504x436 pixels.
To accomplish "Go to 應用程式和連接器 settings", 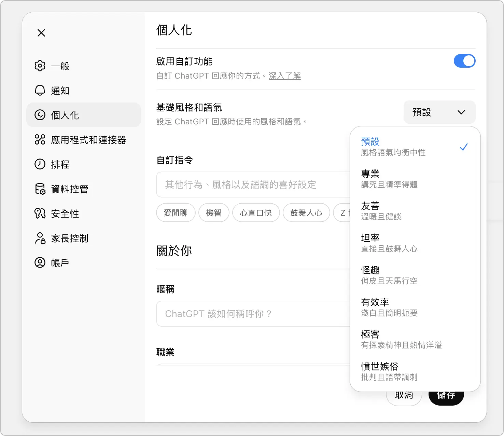I will pos(84,139).
